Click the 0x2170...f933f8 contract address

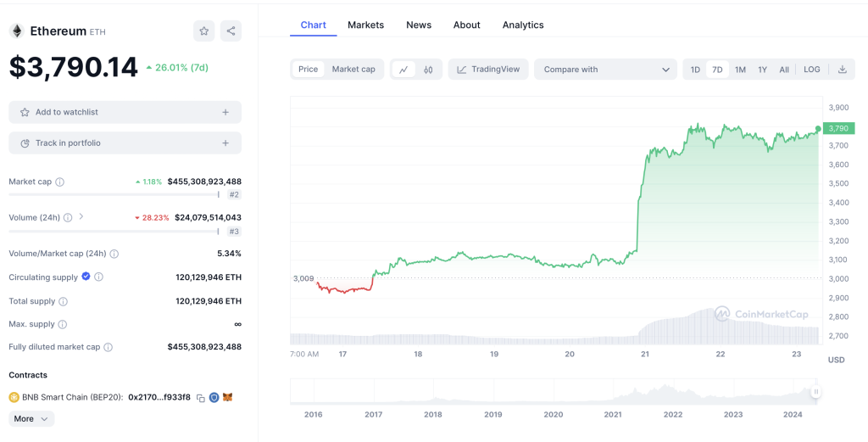point(159,397)
